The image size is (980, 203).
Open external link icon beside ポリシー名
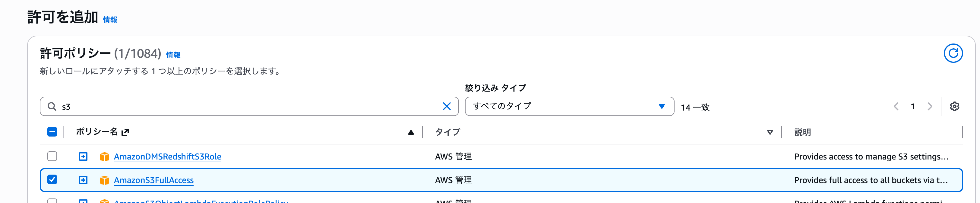coord(125,132)
